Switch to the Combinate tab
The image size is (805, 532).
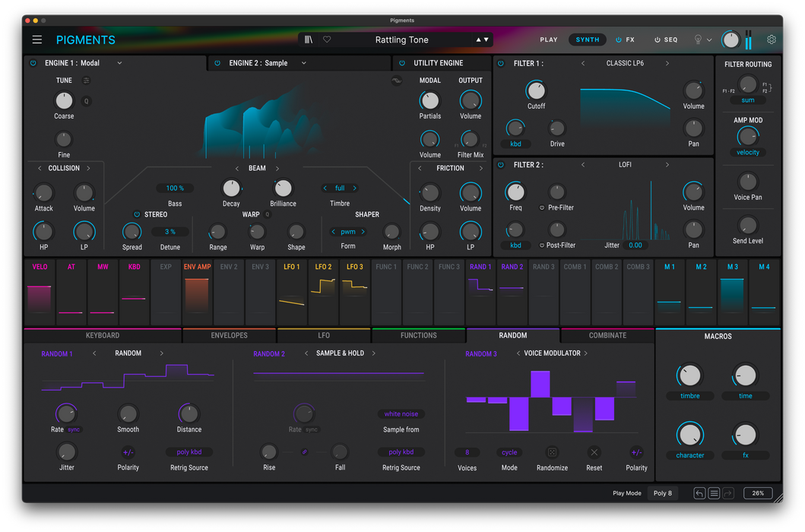tap(607, 335)
